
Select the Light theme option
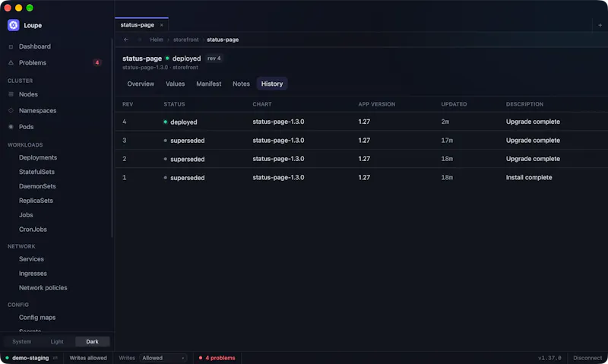pyautogui.click(x=57, y=341)
